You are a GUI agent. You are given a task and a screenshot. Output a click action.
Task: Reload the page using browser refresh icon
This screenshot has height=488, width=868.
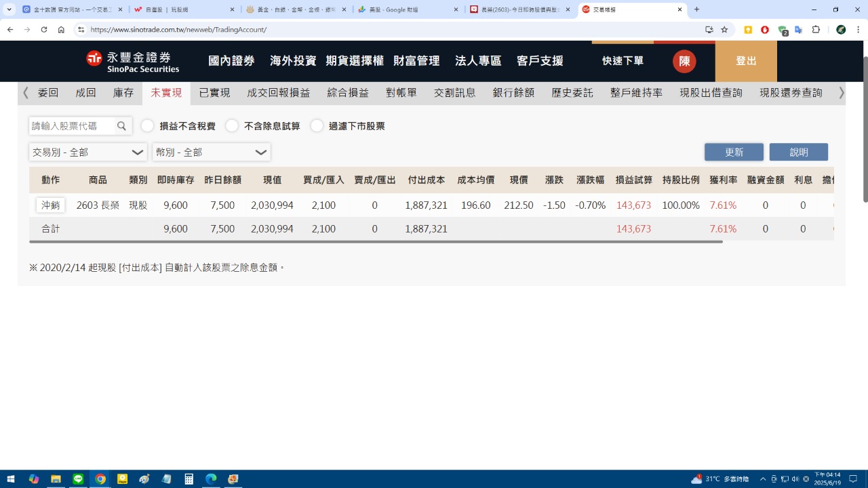[x=44, y=30]
